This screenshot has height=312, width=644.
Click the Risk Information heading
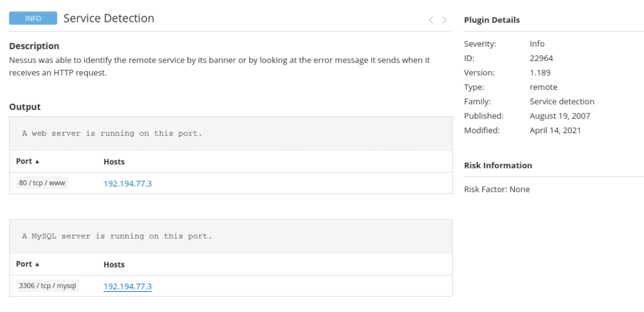click(498, 166)
